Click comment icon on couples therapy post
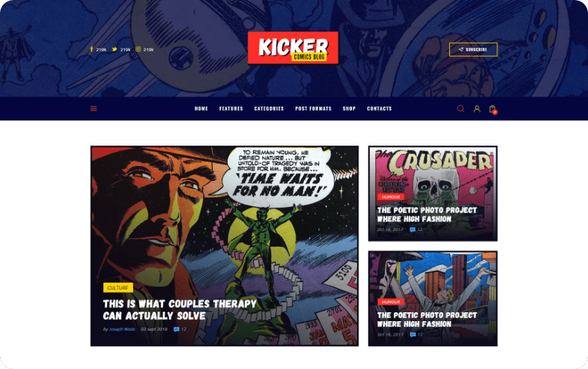Viewport: 588px width, 369px height. [x=176, y=329]
